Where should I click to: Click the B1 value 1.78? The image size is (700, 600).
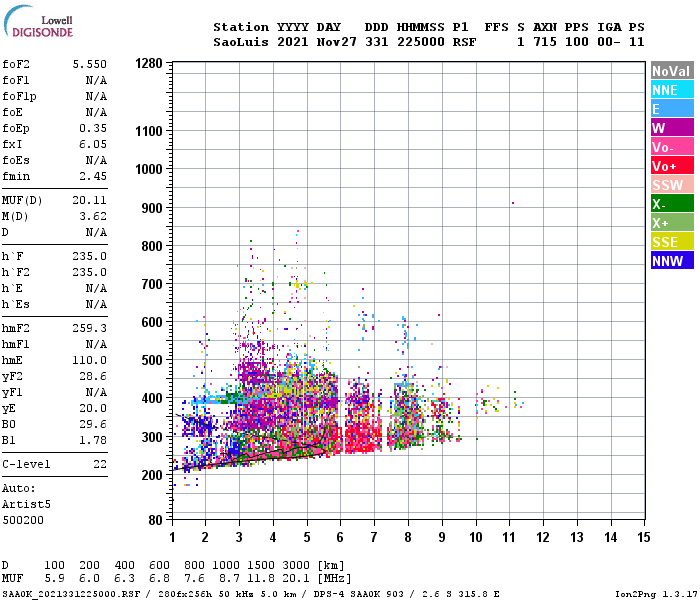coord(93,440)
